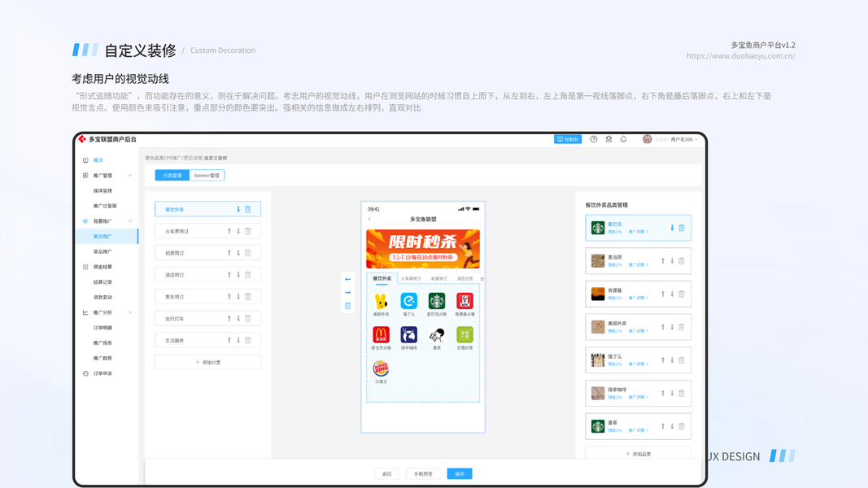Open 结算记录 in the sidebar

103,282
